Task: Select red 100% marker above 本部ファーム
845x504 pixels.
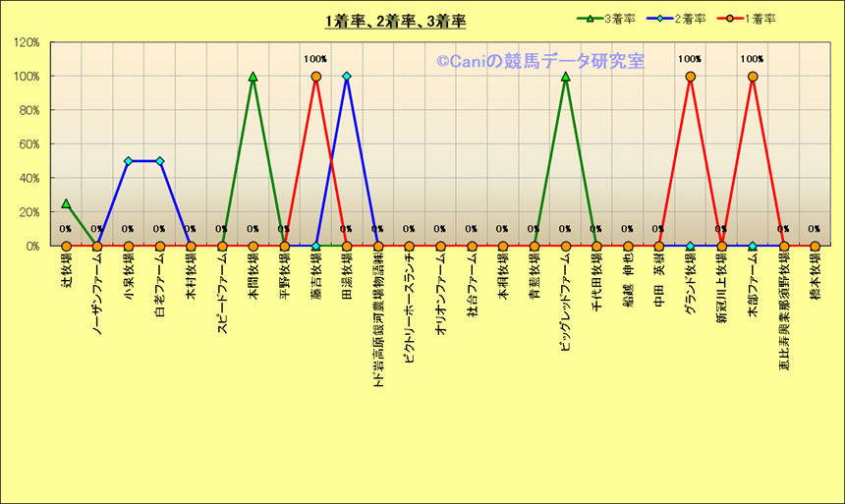Action: 753,77
